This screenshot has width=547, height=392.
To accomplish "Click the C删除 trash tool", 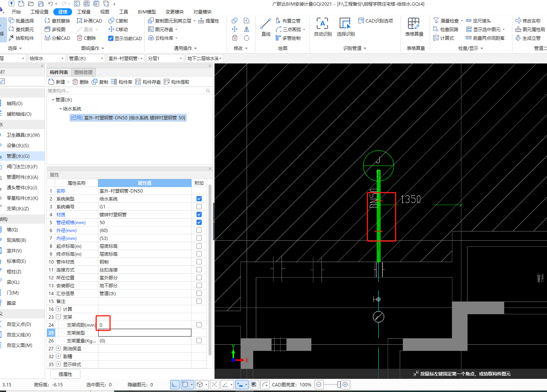I will coord(87,38).
